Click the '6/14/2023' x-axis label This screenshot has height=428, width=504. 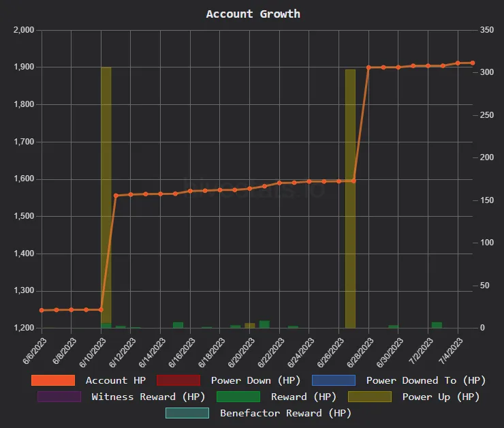point(152,352)
